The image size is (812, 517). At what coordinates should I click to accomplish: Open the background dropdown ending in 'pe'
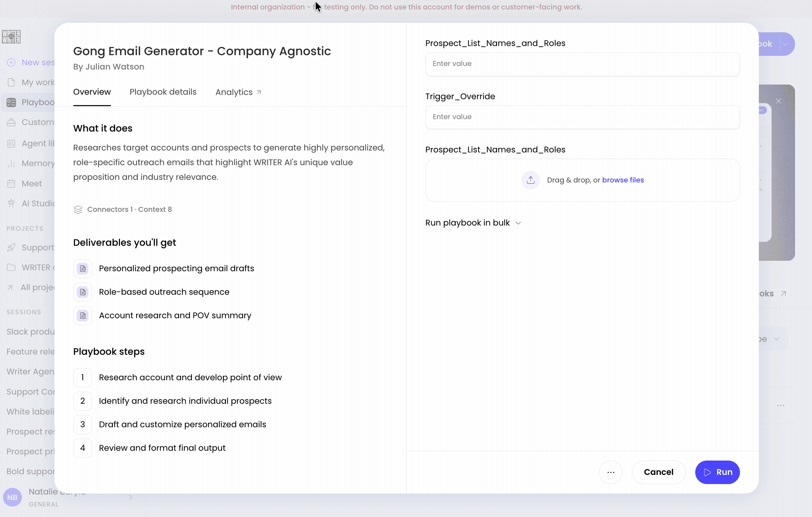pyautogui.click(x=773, y=339)
